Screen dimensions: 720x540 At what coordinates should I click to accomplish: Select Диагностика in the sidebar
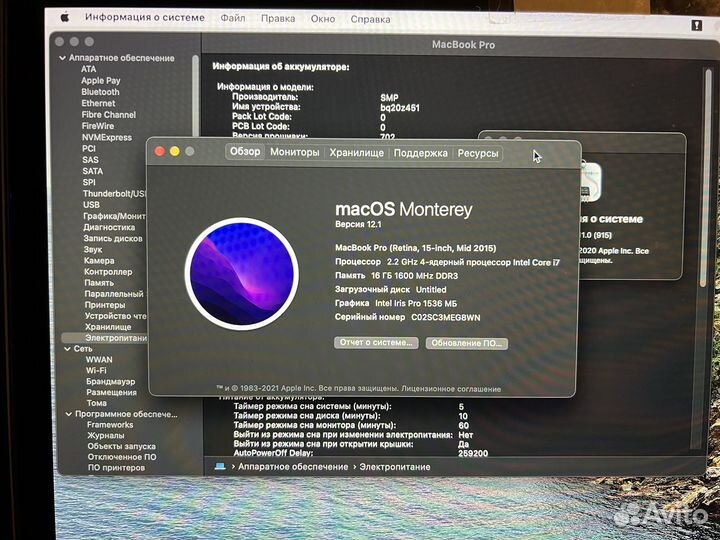(x=109, y=227)
